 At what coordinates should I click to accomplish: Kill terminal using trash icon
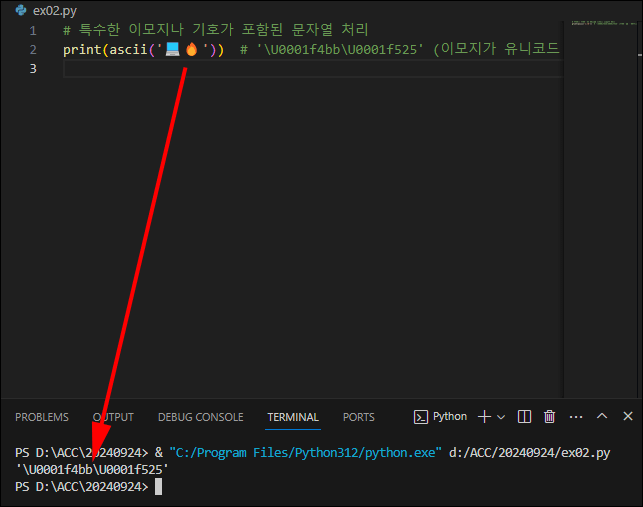(x=549, y=417)
